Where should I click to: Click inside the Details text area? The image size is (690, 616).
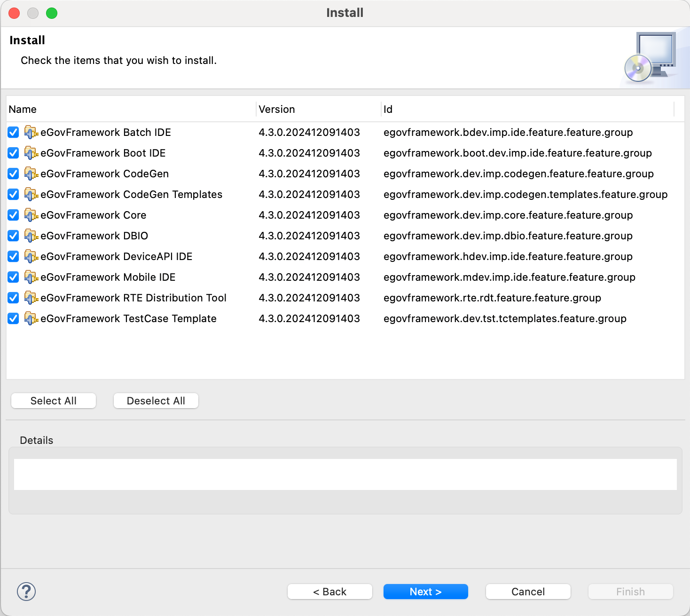(345, 474)
